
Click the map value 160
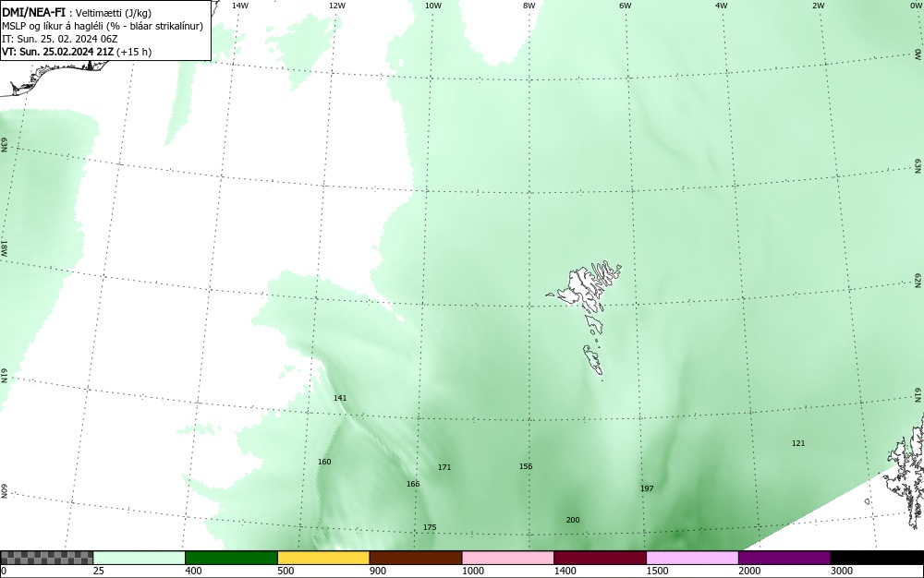[x=324, y=462]
